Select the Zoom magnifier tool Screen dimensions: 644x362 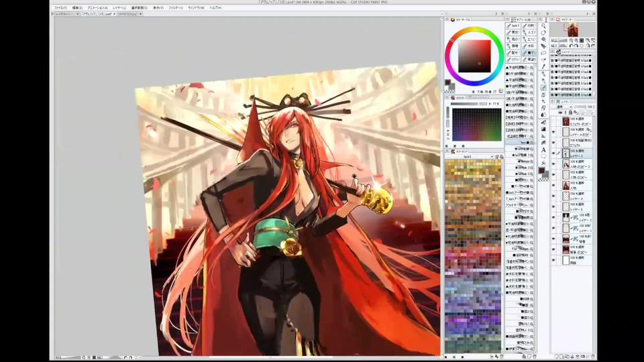tap(543, 26)
